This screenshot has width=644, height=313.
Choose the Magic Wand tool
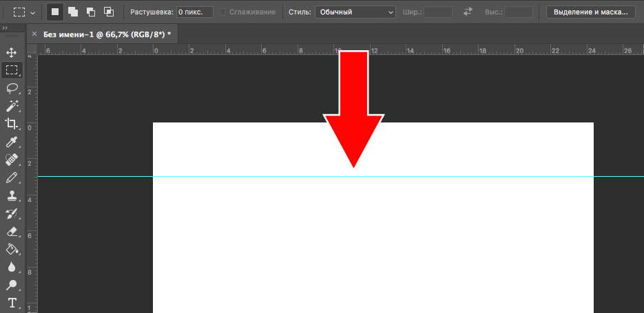(12, 106)
